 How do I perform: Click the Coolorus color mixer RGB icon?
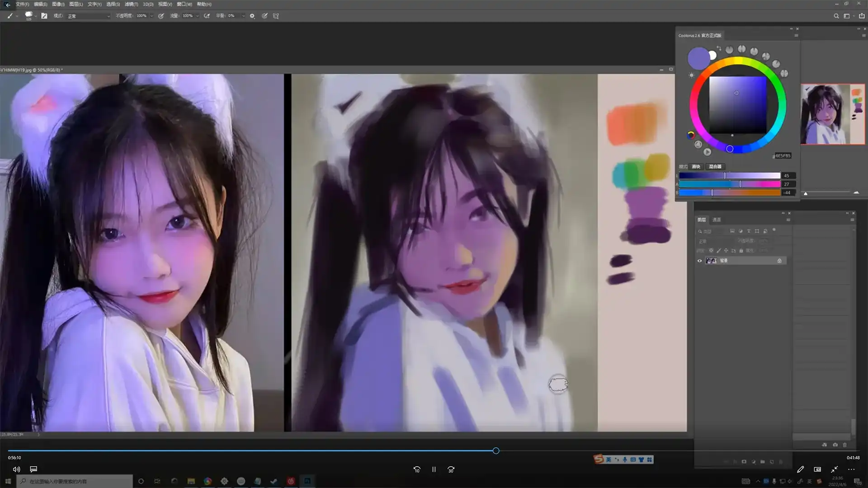[691, 135]
